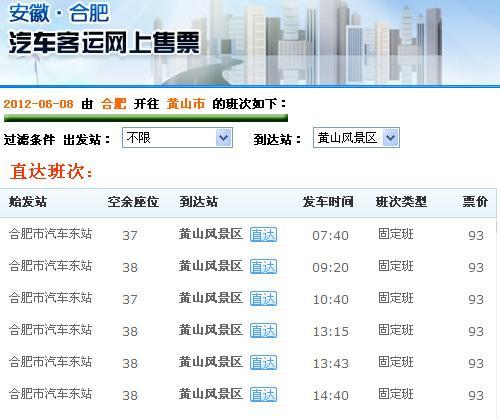This screenshot has width=500, height=420.
Task: Click the 始发站 column header
Action: (28, 202)
